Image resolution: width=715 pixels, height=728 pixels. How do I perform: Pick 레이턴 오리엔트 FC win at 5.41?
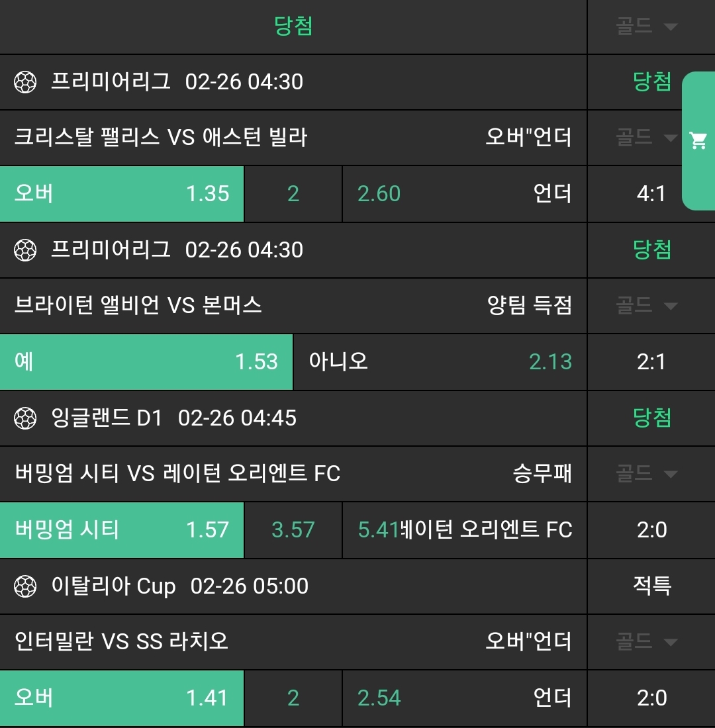click(x=464, y=530)
